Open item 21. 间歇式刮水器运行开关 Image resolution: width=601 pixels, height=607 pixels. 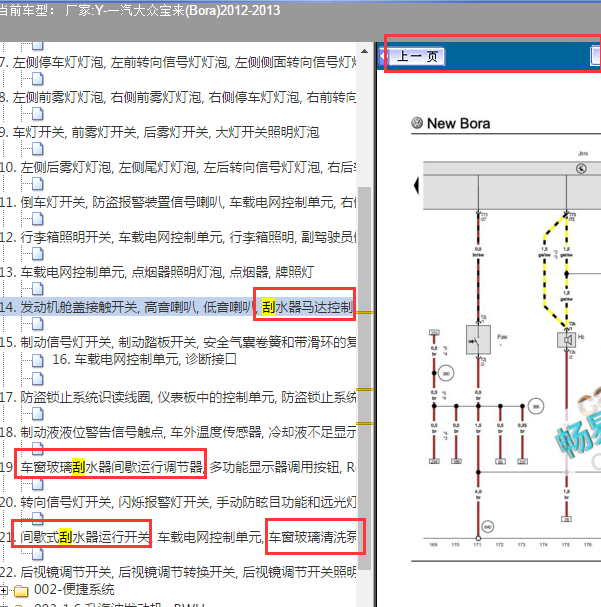tap(178, 537)
